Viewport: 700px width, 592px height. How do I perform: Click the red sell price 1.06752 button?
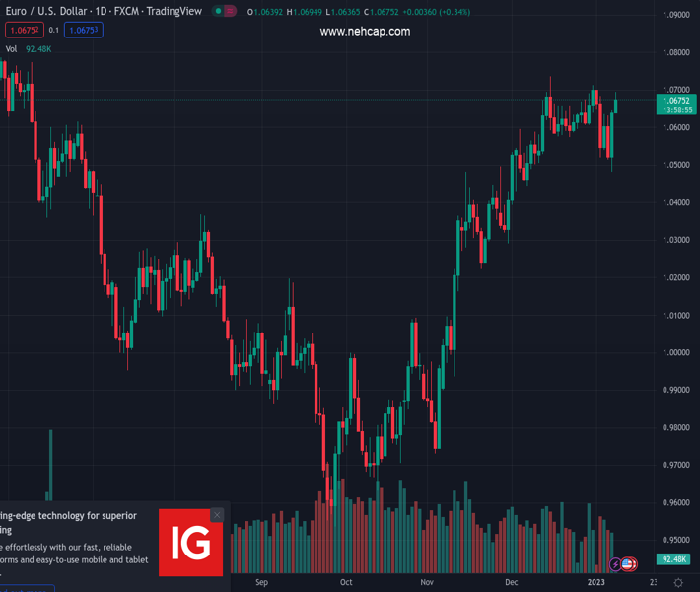click(25, 30)
